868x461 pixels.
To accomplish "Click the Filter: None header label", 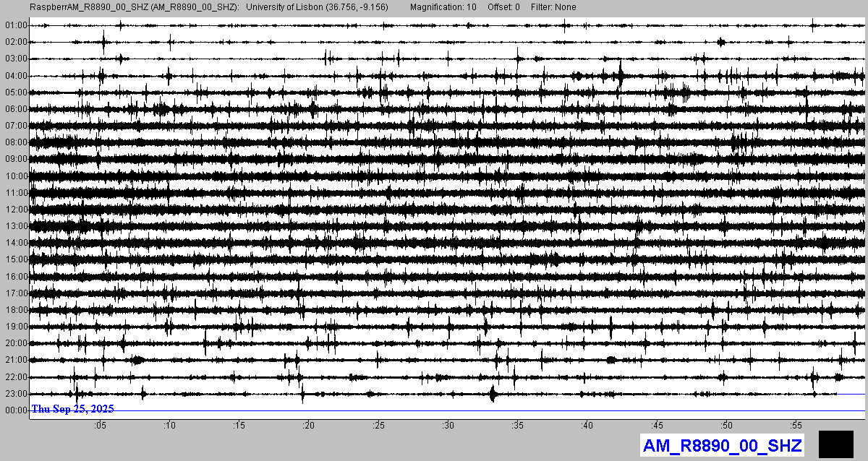I will (554, 7).
